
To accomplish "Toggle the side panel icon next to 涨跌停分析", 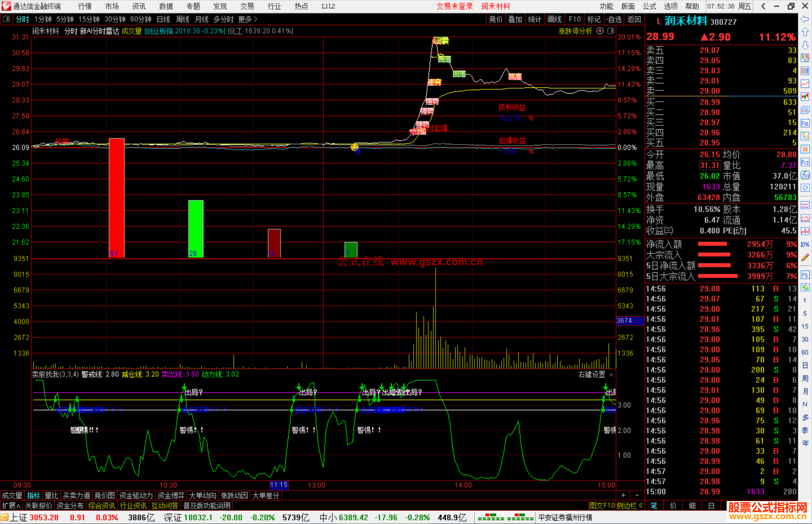I will pos(611,31).
